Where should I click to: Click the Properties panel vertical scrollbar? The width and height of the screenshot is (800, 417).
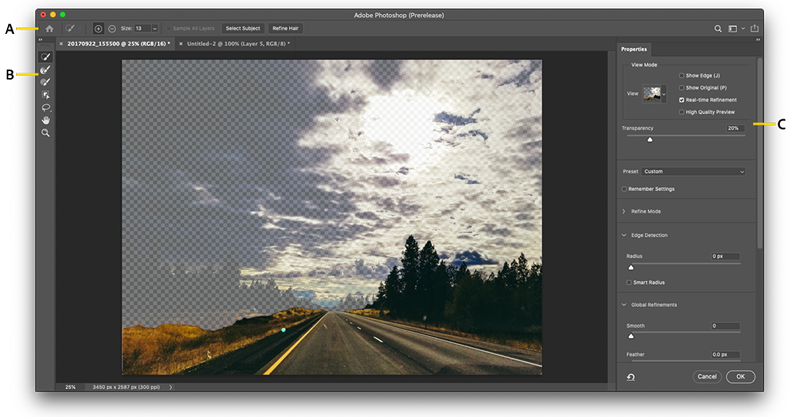[x=759, y=153]
